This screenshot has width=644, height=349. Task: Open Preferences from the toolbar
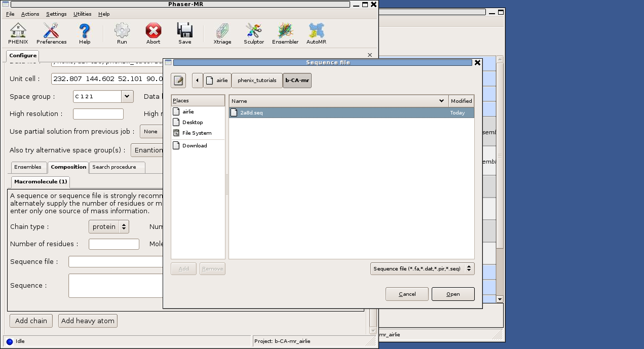tap(51, 33)
